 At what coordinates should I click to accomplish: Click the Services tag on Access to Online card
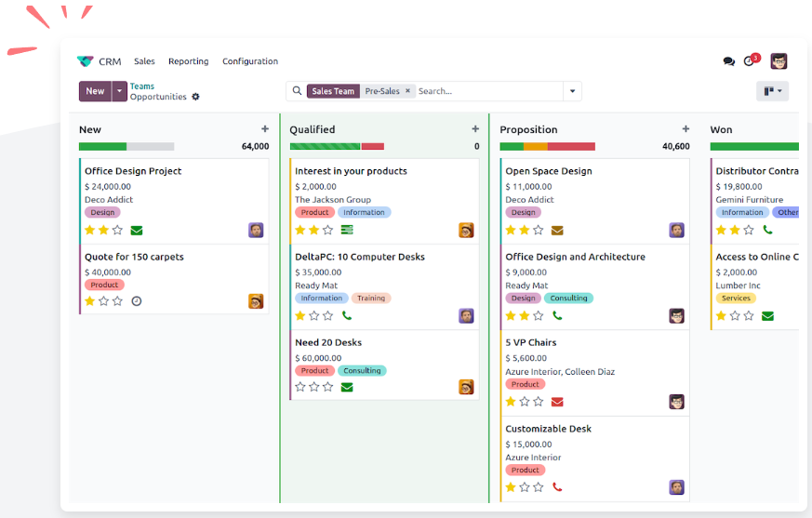[736, 299]
